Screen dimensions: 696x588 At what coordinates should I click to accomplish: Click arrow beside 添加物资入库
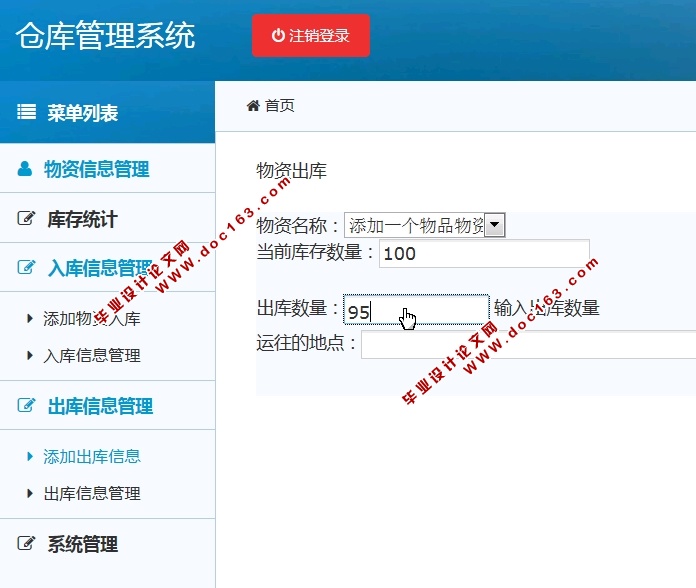coord(30,318)
